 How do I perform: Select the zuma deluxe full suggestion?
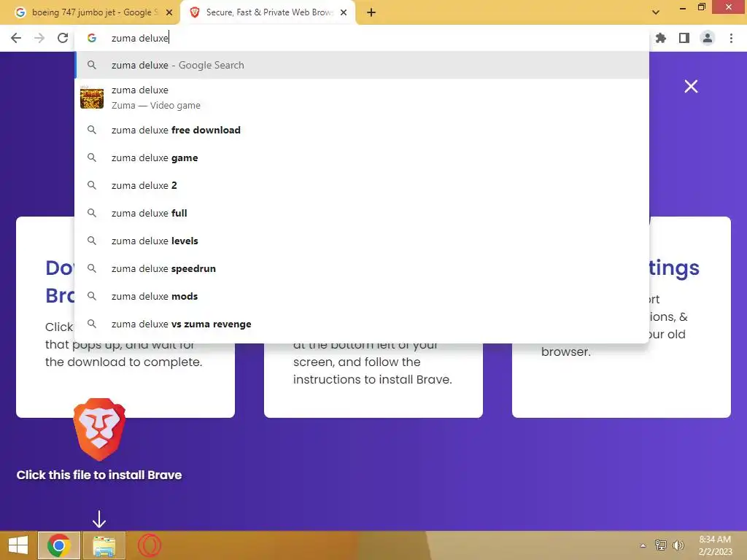click(362, 213)
